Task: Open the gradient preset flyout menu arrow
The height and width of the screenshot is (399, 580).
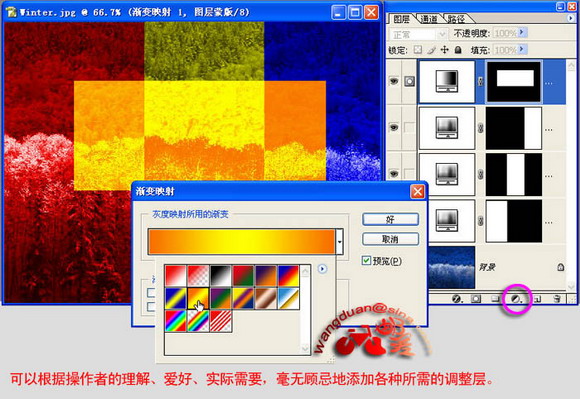Action: 322,269
